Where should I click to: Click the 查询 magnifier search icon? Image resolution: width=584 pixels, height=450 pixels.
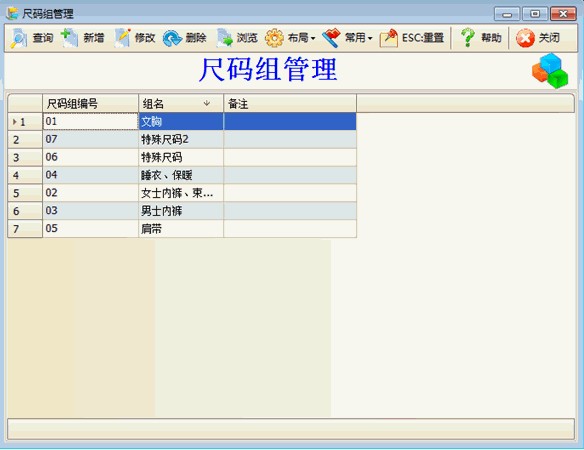(x=18, y=38)
